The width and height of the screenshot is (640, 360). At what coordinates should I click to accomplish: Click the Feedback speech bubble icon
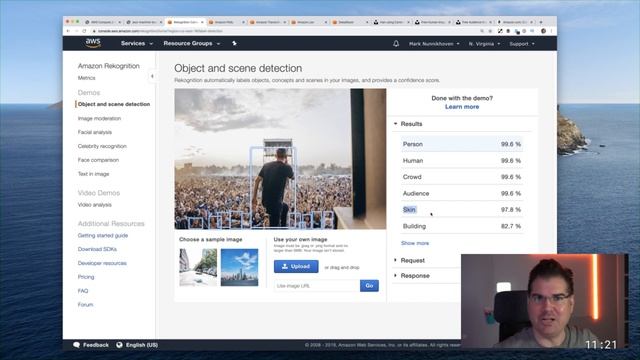tap(76, 345)
